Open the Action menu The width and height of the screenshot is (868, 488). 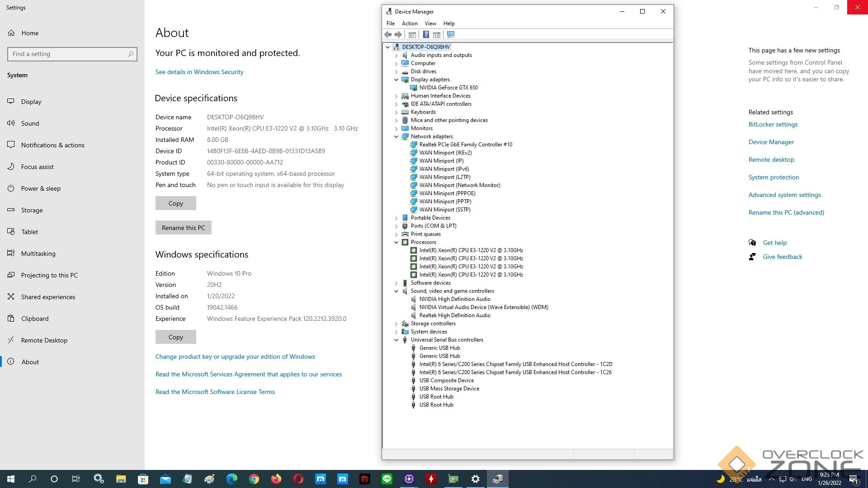coord(409,23)
